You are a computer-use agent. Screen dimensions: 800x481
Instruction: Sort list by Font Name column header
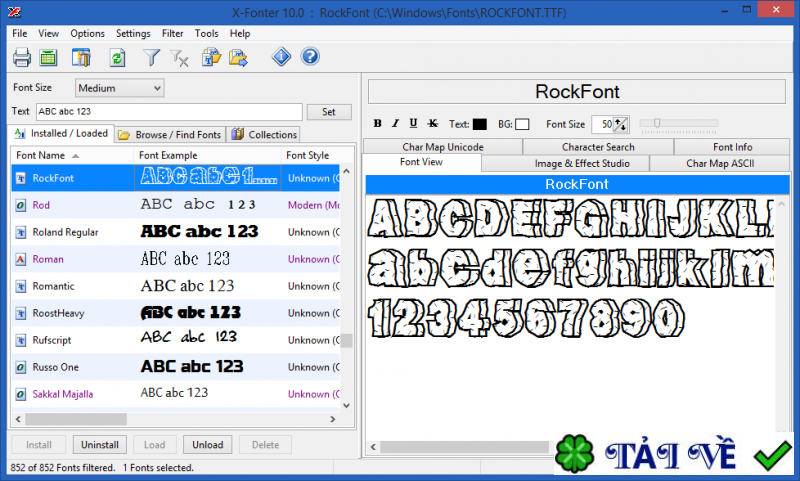(72, 155)
